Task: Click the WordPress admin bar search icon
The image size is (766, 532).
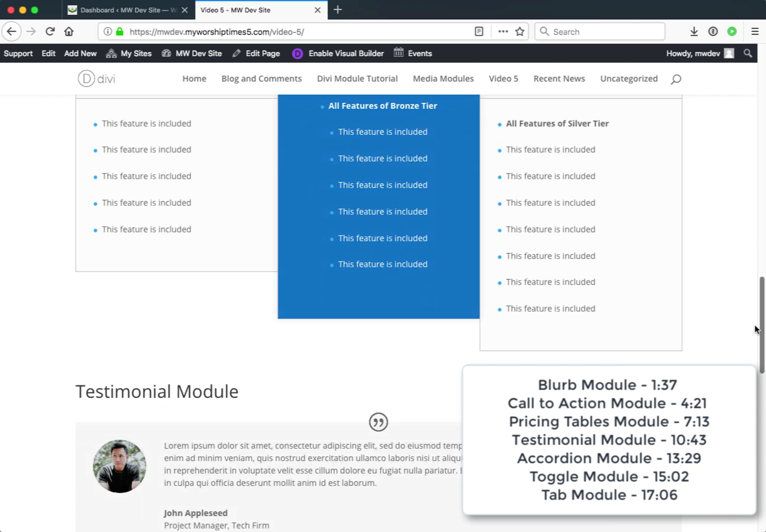Action: (x=748, y=53)
